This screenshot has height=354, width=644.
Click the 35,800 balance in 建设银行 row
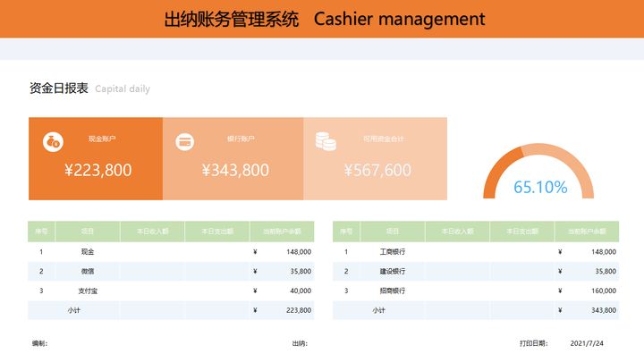pos(606,271)
